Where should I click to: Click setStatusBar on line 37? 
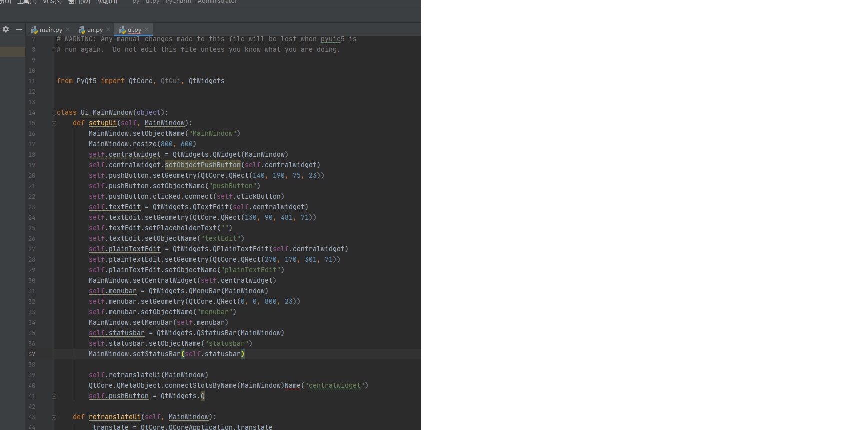point(157,354)
